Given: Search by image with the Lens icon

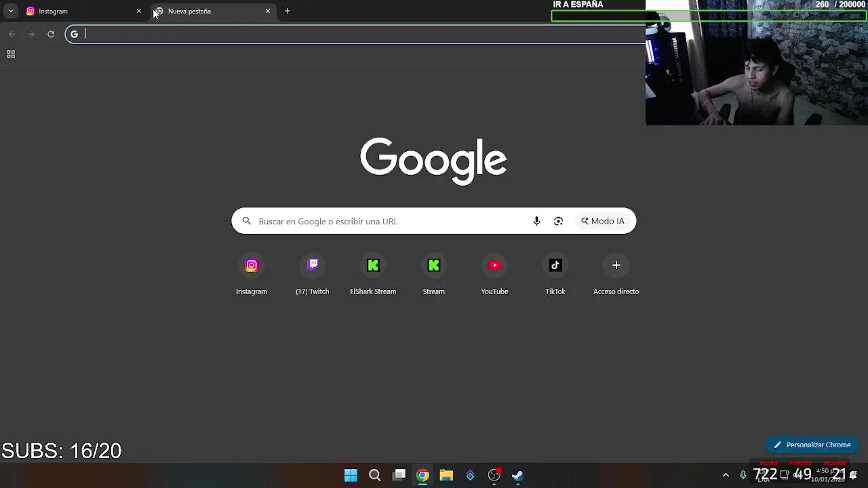Looking at the screenshot, I should [558, 221].
